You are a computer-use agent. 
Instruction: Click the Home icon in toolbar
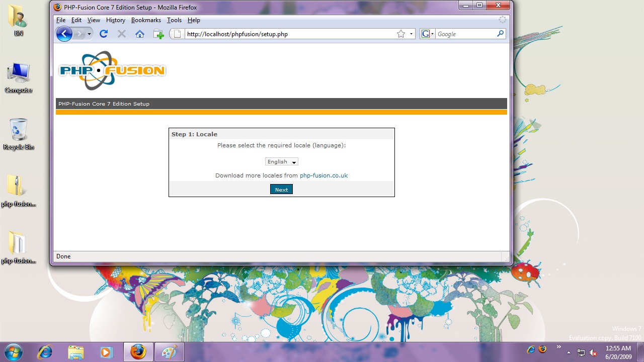coord(140,34)
